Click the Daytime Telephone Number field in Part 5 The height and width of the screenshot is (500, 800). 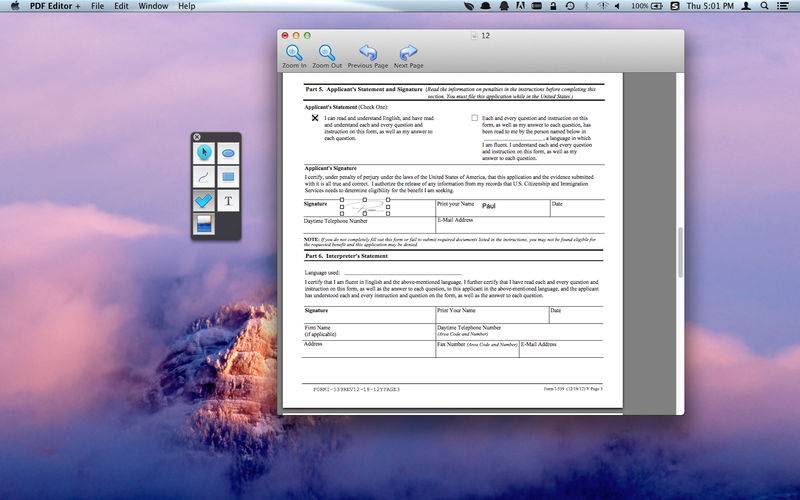[369, 225]
